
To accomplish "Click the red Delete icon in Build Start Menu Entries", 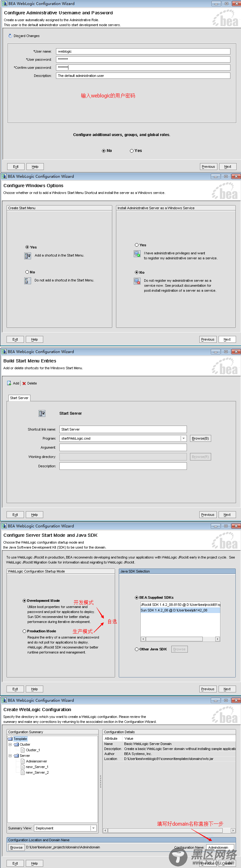I will coord(24,384).
